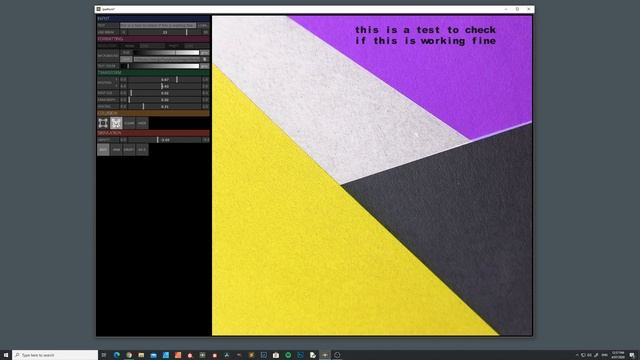640x360 pixels.
Task: Click the second button in the Simulation row
Action: (116, 149)
